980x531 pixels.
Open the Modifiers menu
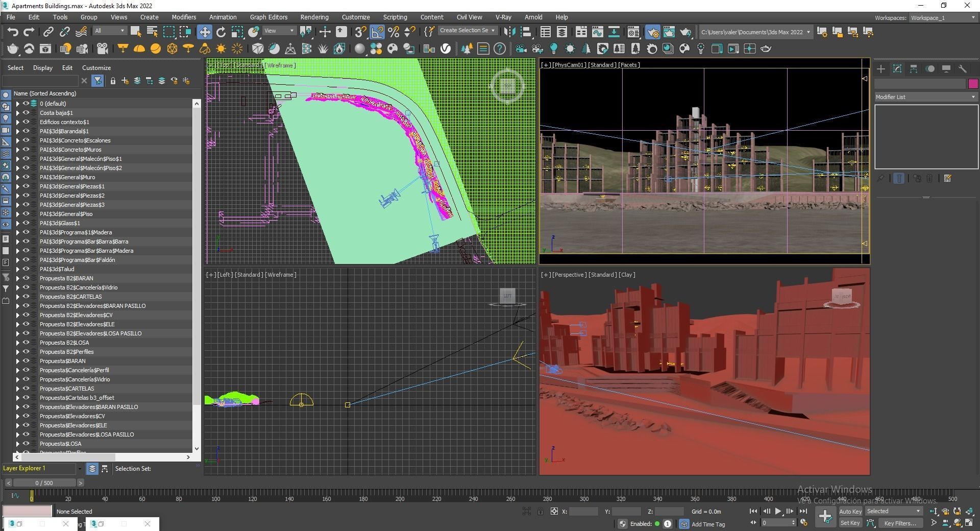pyautogui.click(x=184, y=17)
